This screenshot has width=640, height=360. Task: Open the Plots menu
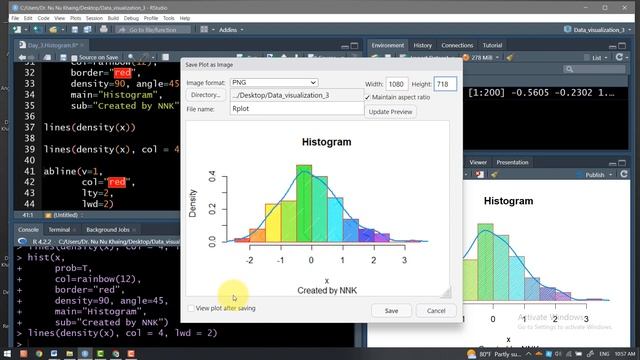(x=76, y=18)
